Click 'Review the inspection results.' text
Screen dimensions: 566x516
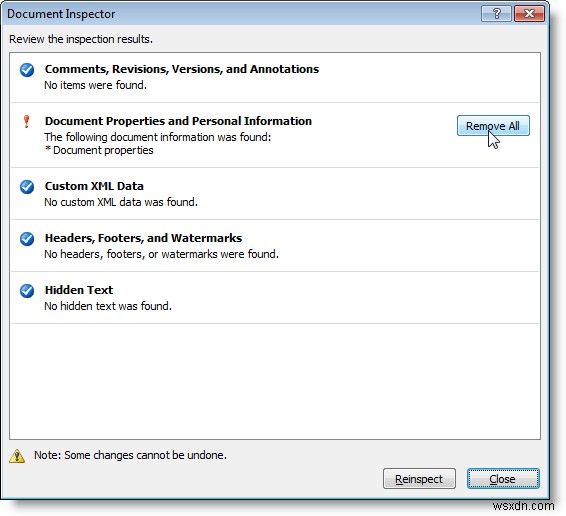click(81, 39)
